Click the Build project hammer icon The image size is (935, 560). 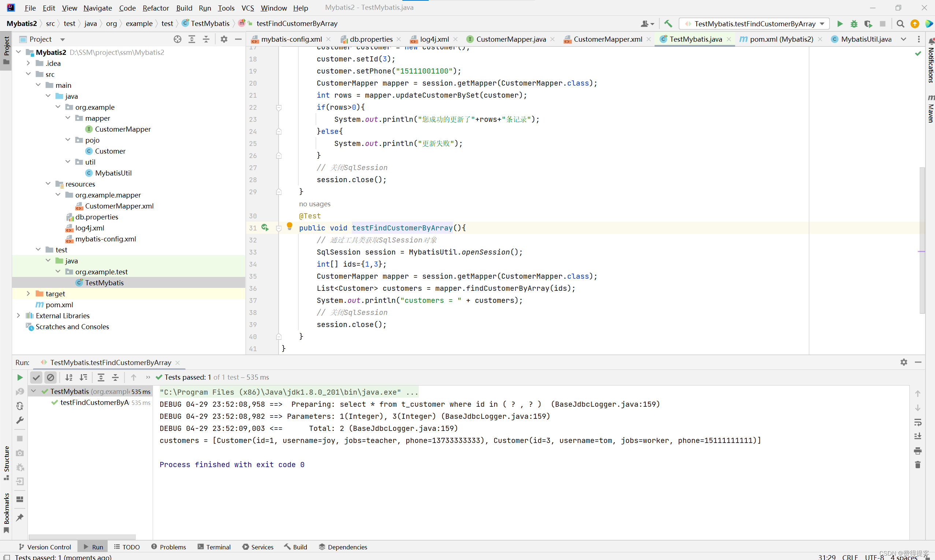(x=668, y=24)
